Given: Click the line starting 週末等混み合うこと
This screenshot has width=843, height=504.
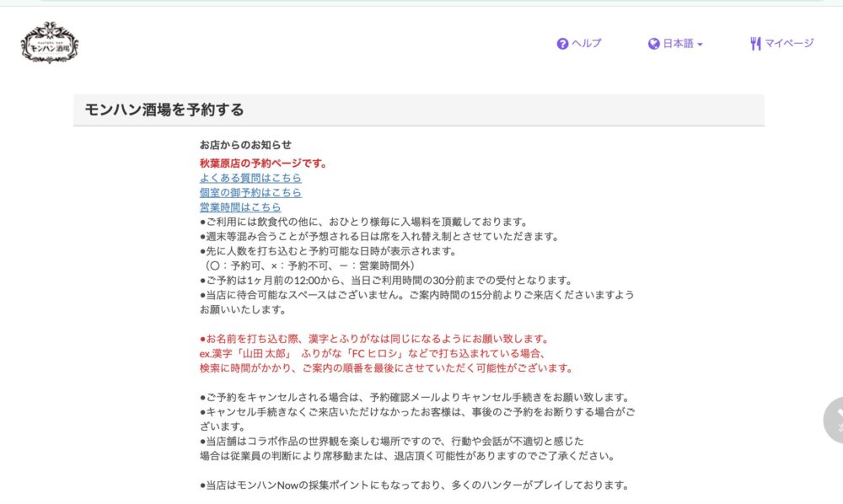Looking at the screenshot, I should (x=381, y=237).
